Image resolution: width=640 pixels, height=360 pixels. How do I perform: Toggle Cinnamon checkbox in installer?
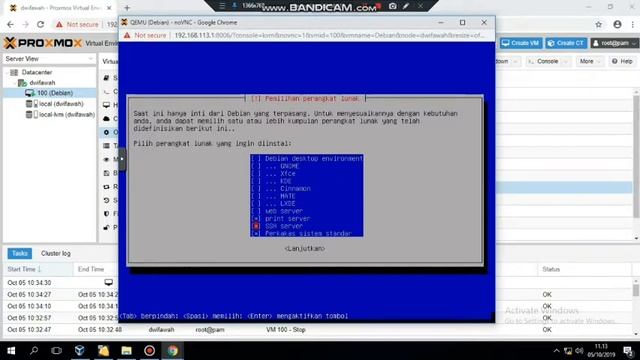(x=256, y=189)
